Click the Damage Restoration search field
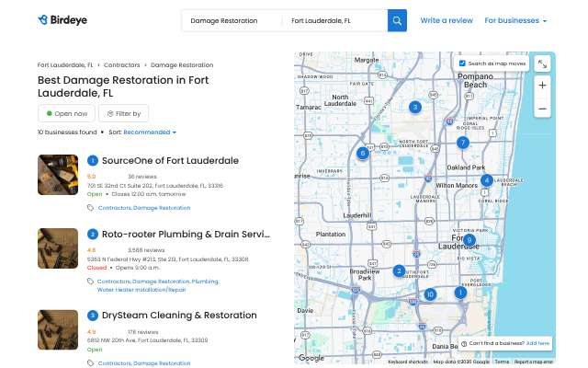The height and width of the screenshot is (368, 588). (x=232, y=20)
